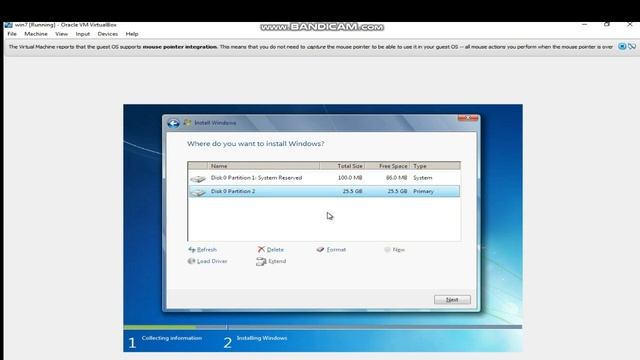Close the VirtualBox window
This screenshot has width=640, height=360.
coord(629,24)
